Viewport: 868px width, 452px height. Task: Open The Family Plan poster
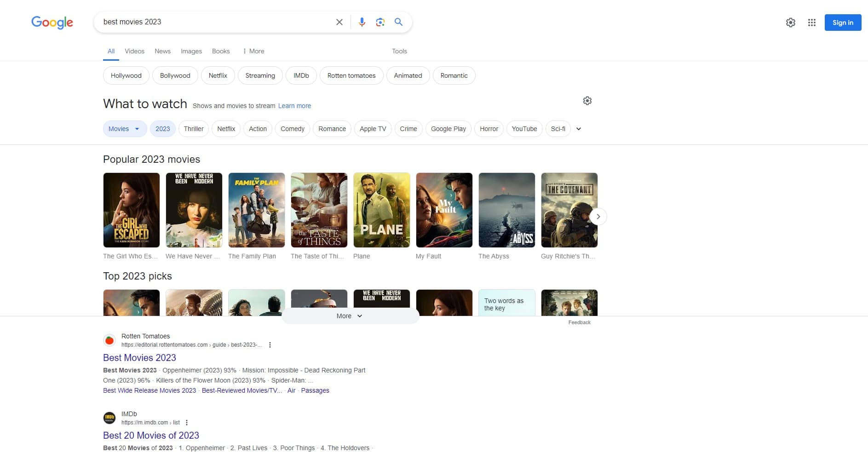(x=257, y=210)
